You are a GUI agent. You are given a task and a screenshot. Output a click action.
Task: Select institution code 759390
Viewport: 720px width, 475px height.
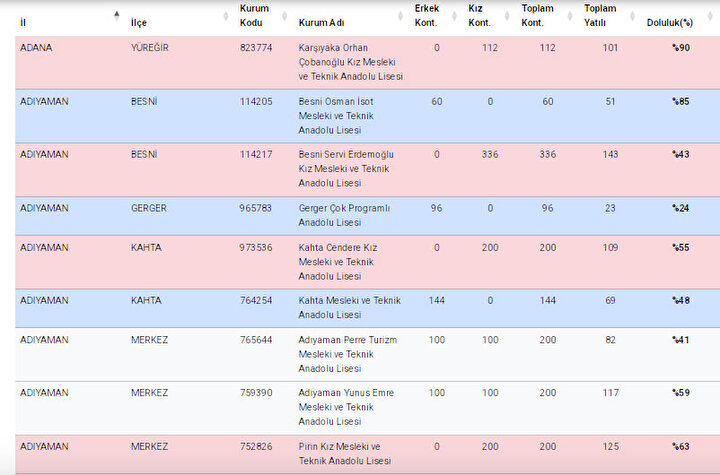coord(256,393)
